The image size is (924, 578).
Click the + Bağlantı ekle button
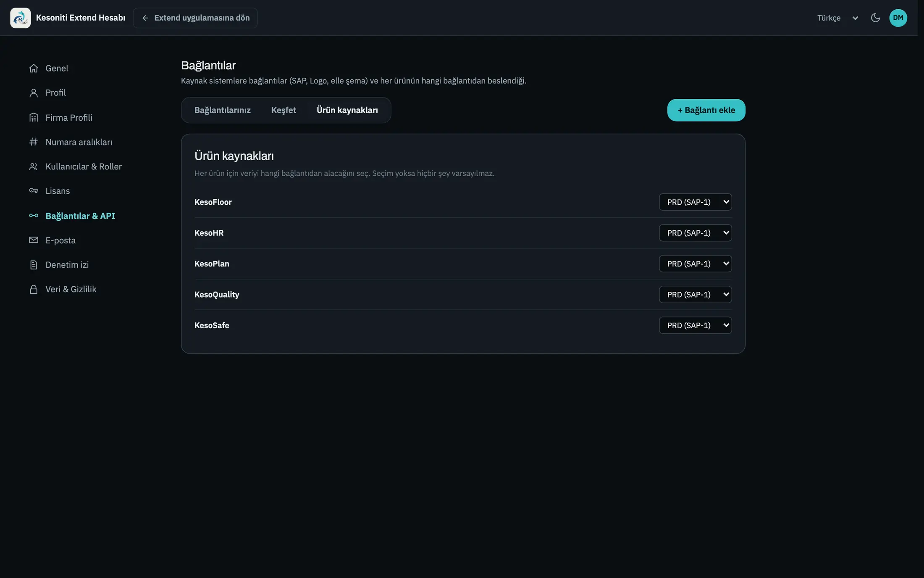tap(706, 110)
